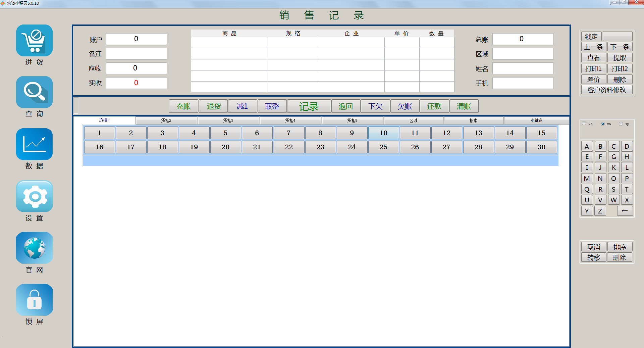Click the 清账 button

464,106
